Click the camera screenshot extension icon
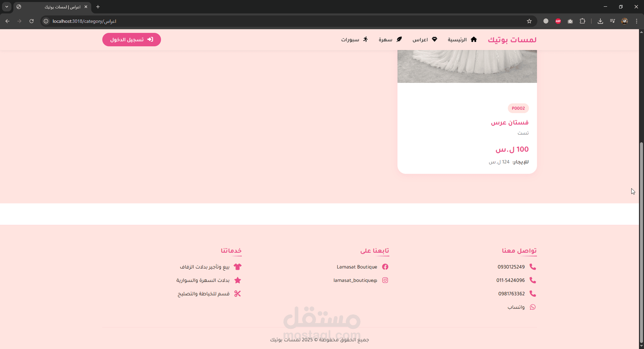Viewport: 644px width, 349px height. tap(570, 21)
